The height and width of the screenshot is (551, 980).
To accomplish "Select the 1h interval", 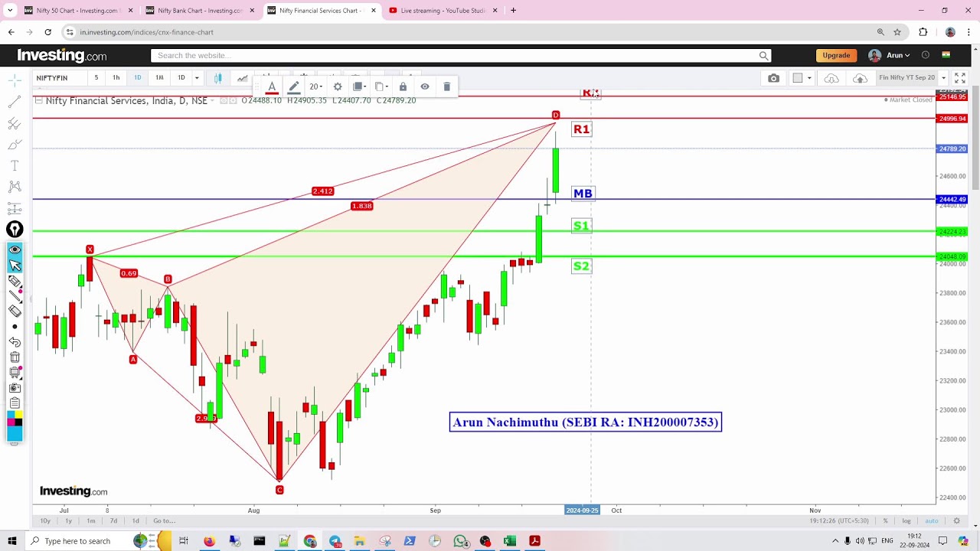I will pyautogui.click(x=116, y=78).
